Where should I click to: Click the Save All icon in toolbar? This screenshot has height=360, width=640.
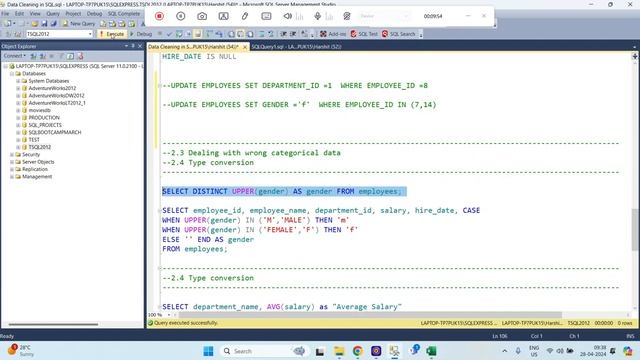pos(53,24)
